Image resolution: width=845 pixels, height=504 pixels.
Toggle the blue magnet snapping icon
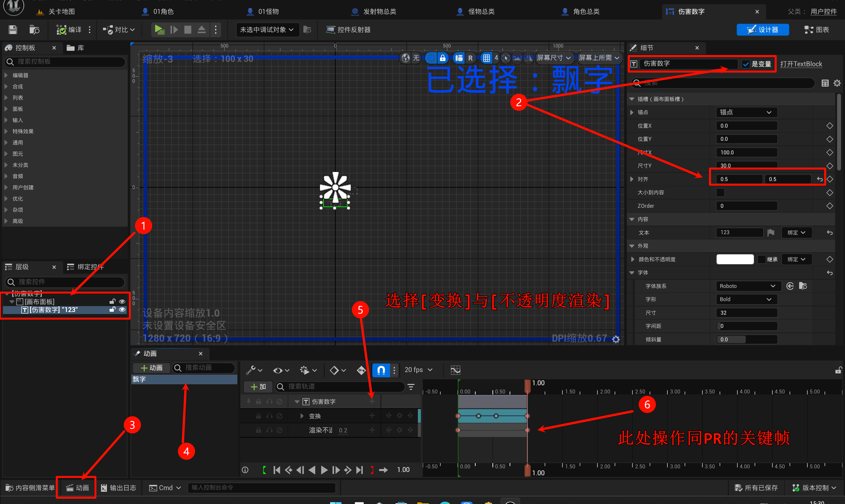pos(381,370)
